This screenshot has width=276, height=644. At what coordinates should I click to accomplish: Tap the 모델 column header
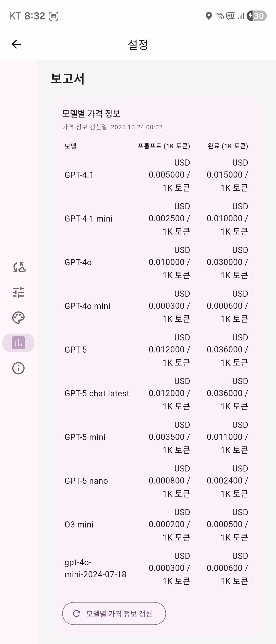pyautogui.click(x=70, y=146)
